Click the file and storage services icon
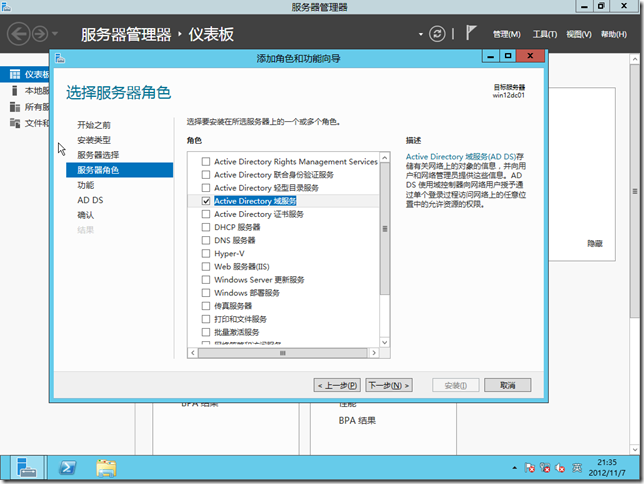 pos(15,123)
